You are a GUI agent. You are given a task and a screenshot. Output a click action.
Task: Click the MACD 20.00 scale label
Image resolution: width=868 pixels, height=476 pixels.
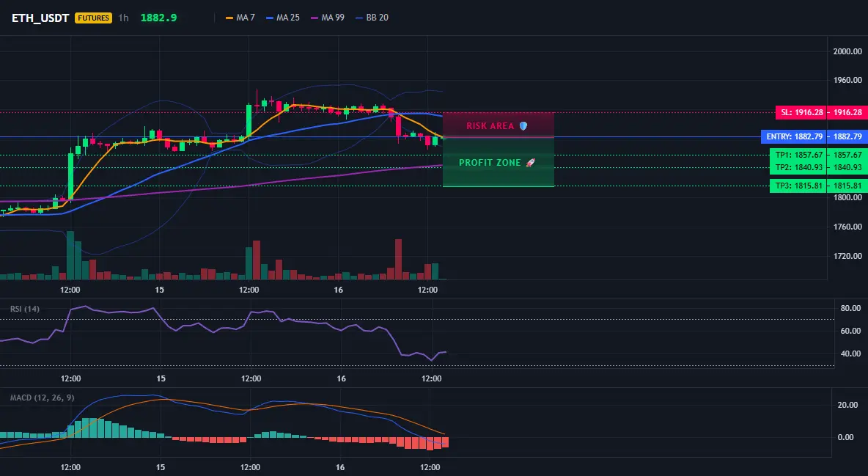(x=847, y=405)
